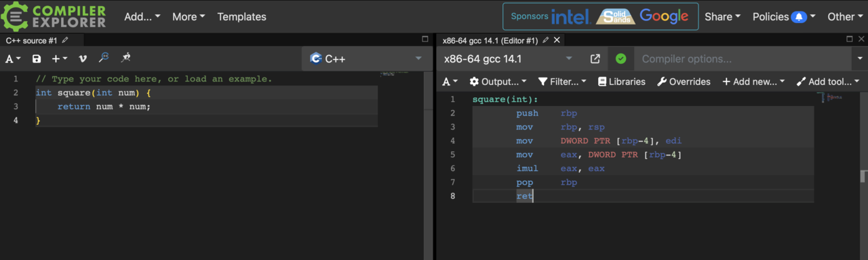Maximize the compiler output pane

click(850, 39)
